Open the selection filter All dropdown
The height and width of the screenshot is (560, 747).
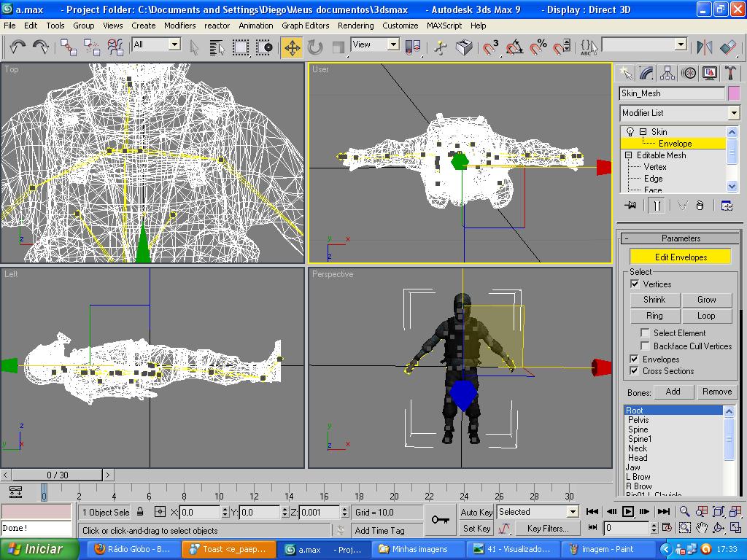tap(174, 44)
